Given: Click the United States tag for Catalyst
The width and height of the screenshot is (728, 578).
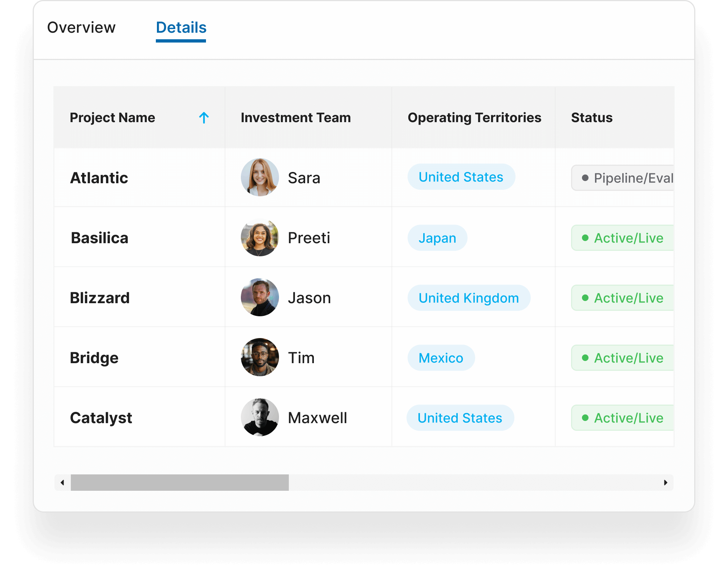Looking at the screenshot, I should pos(460,417).
